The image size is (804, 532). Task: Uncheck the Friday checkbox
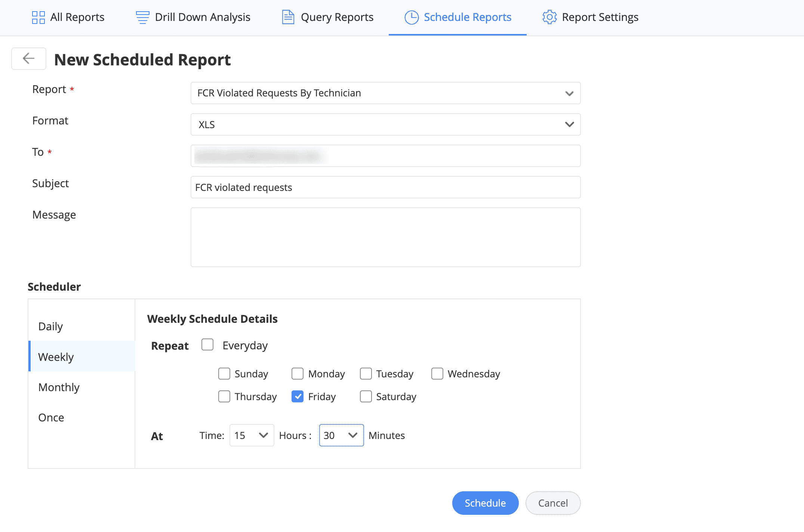(298, 396)
